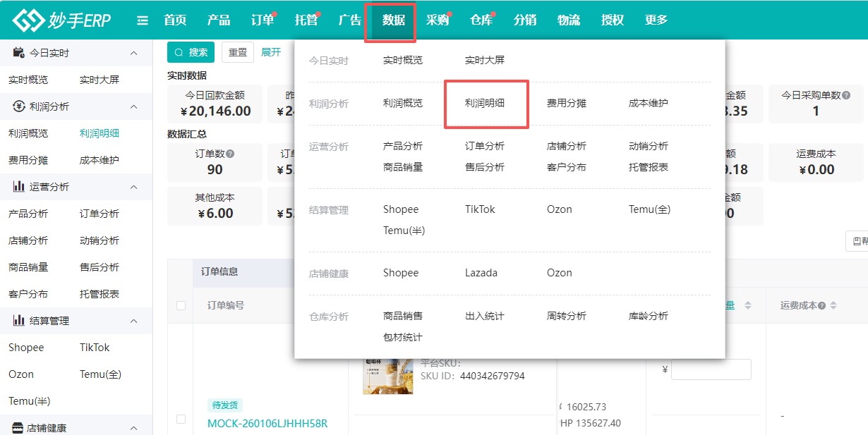The width and height of the screenshot is (868, 435).
Task: Collapse the 利润分析 sidebar section chevron
Action: point(134,106)
